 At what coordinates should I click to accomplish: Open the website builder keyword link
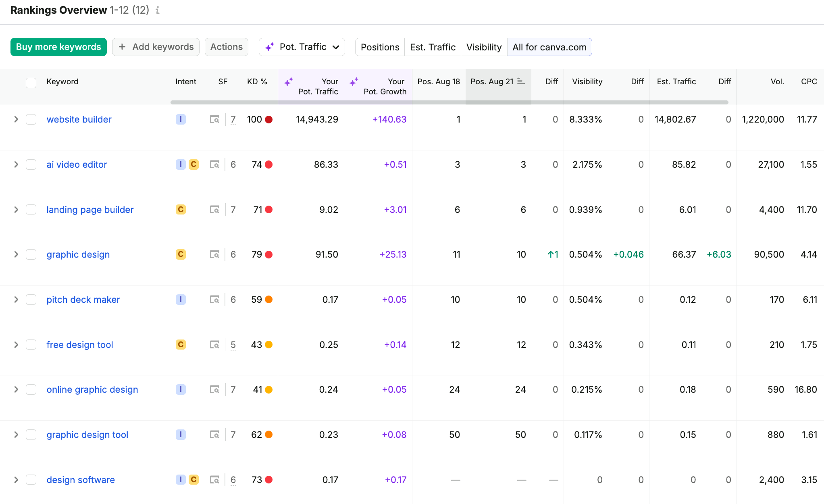tap(79, 119)
